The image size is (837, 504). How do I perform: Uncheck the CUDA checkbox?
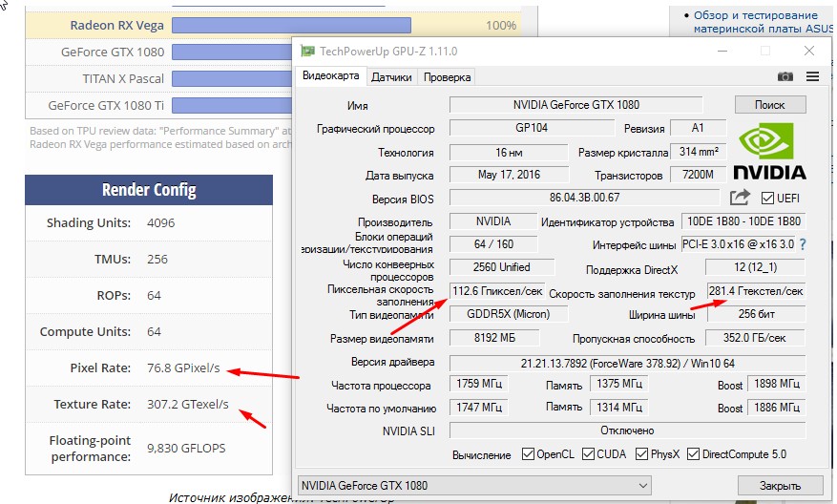588,454
